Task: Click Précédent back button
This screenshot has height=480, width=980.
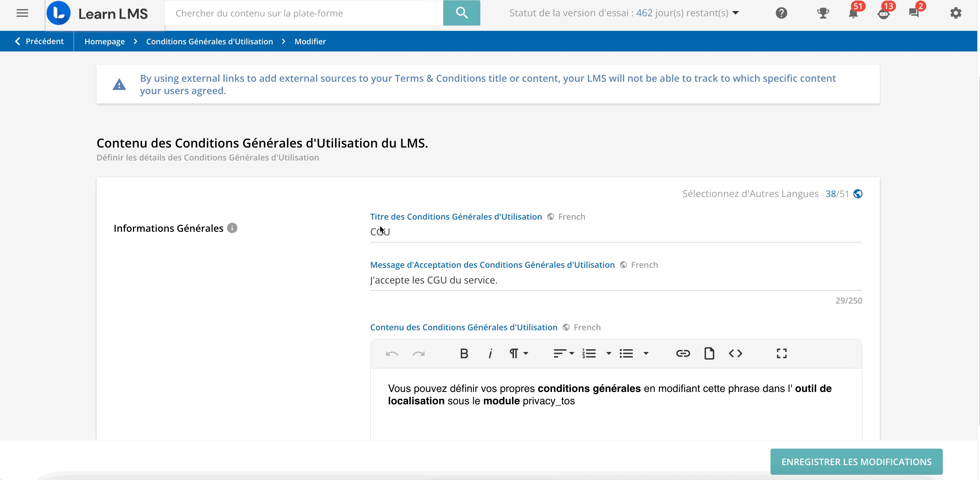Action: coord(39,42)
